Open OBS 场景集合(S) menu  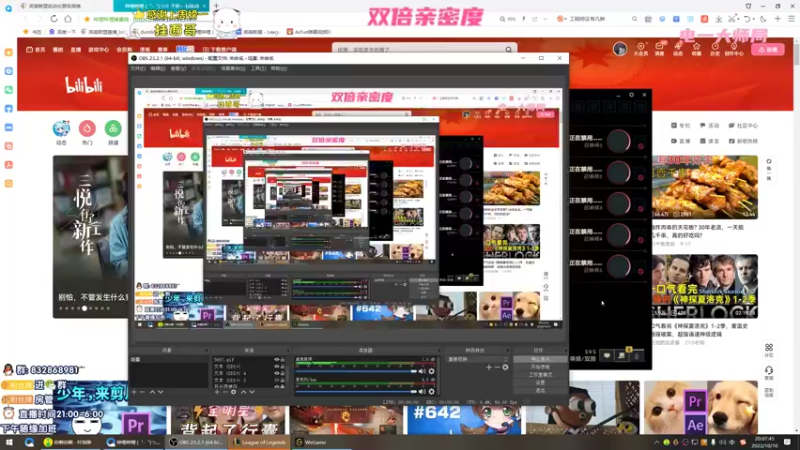pyautogui.click(x=233, y=68)
